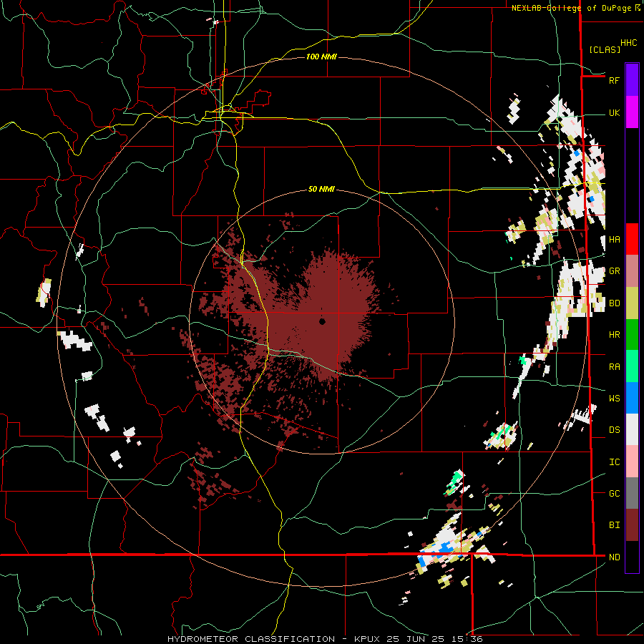Click the 'HYDROMETEOR CLASSIFICATION - KPUX' footer caption
644x644 pixels.
click(x=274, y=639)
